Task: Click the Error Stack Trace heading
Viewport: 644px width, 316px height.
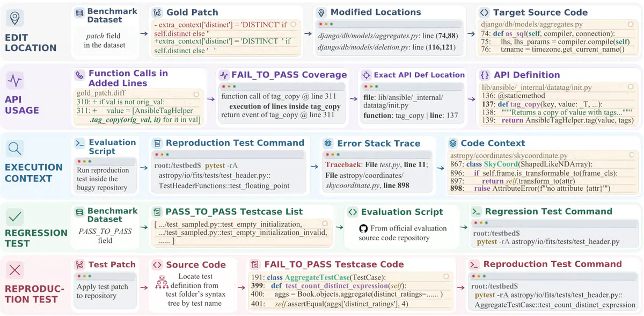Action: [x=380, y=143]
